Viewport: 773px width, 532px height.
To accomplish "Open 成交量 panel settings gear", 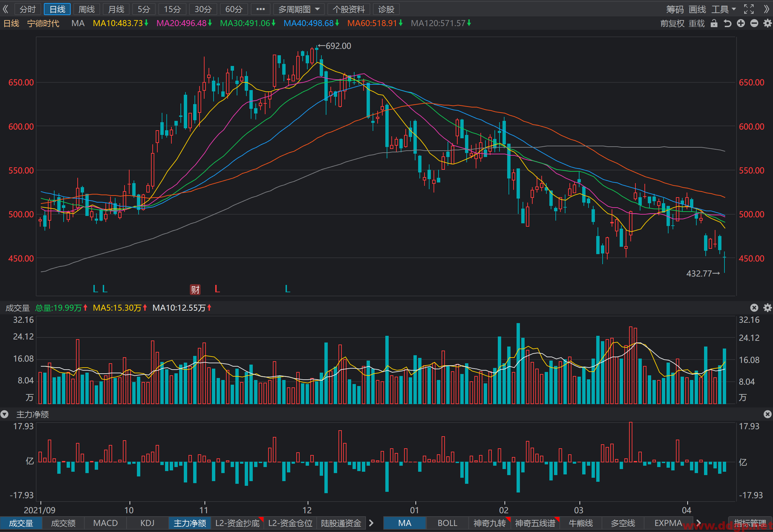I will [767, 308].
